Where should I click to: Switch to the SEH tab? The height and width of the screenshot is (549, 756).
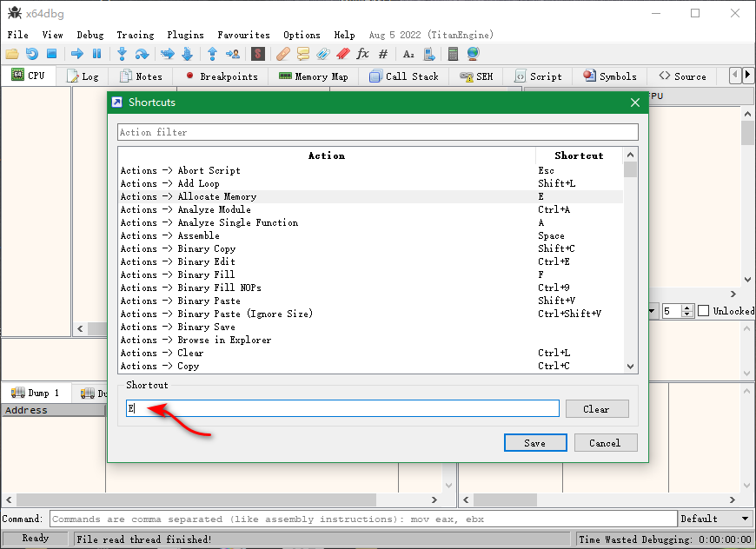coord(476,76)
